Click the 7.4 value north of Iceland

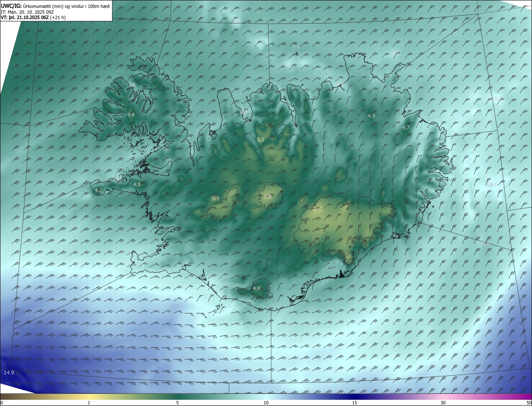(x=296, y=47)
